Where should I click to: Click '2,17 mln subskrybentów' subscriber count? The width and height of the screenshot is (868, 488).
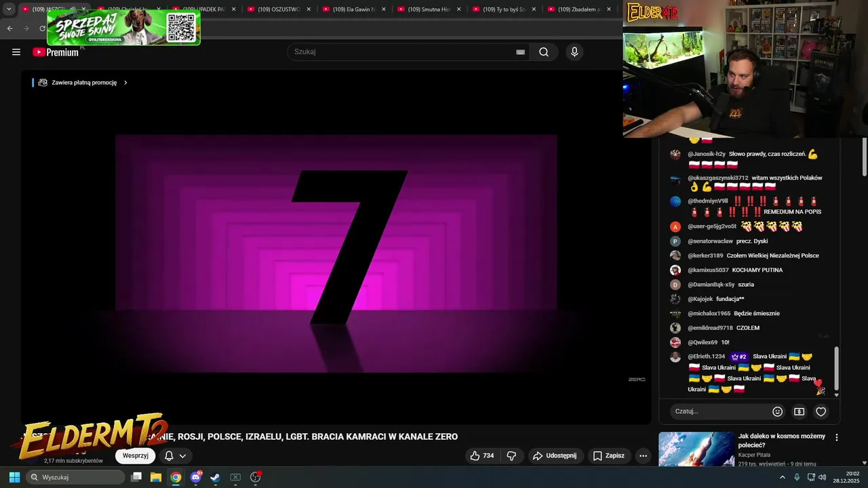click(73, 461)
